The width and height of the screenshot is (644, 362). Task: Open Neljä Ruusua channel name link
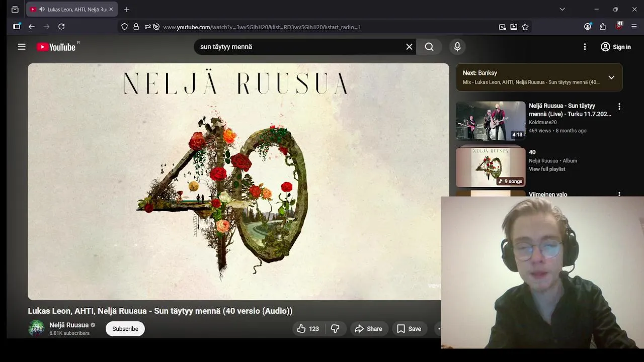[69, 325]
